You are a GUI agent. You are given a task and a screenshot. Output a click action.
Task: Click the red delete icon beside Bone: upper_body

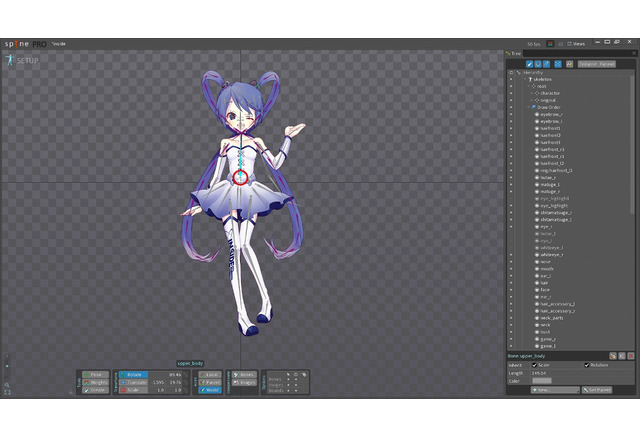click(631, 356)
